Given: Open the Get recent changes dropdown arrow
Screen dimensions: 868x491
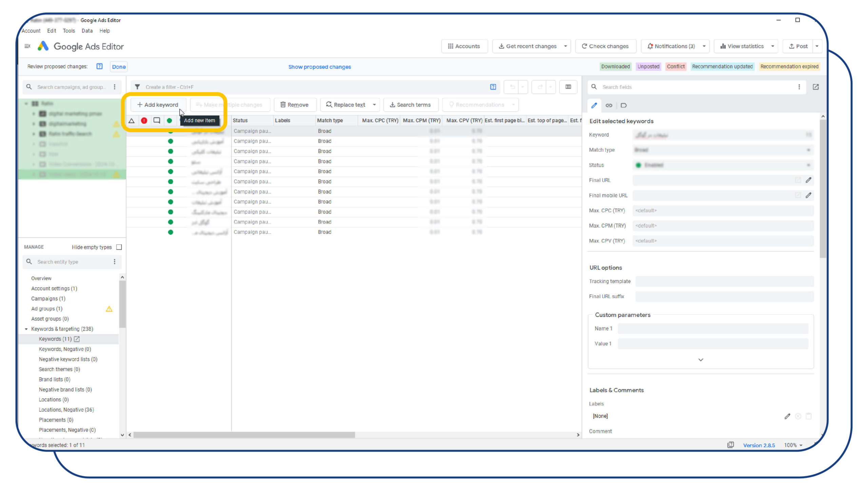Looking at the screenshot, I should [x=565, y=46].
